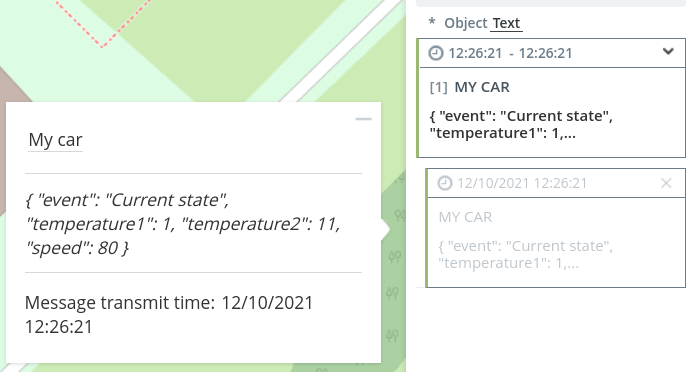Click the Message transmit time value in popup
The width and height of the screenshot is (697, 372).
coord(169,314)
